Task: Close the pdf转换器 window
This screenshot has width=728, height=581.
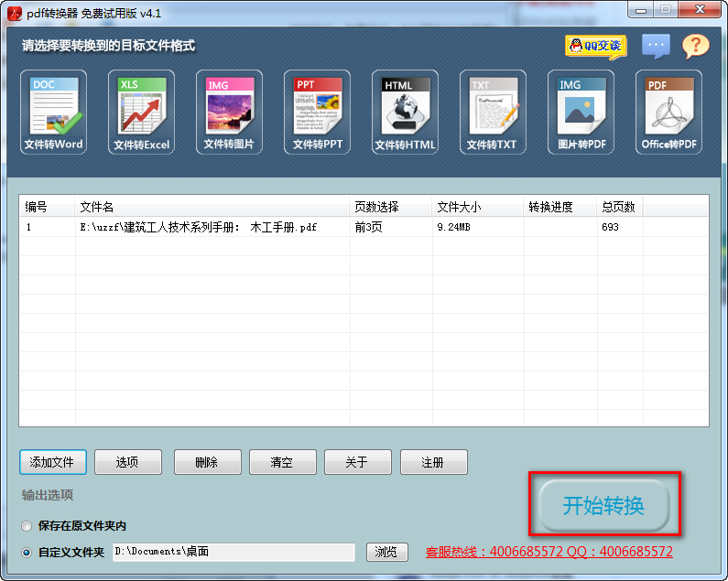Action: pos(700,9)
